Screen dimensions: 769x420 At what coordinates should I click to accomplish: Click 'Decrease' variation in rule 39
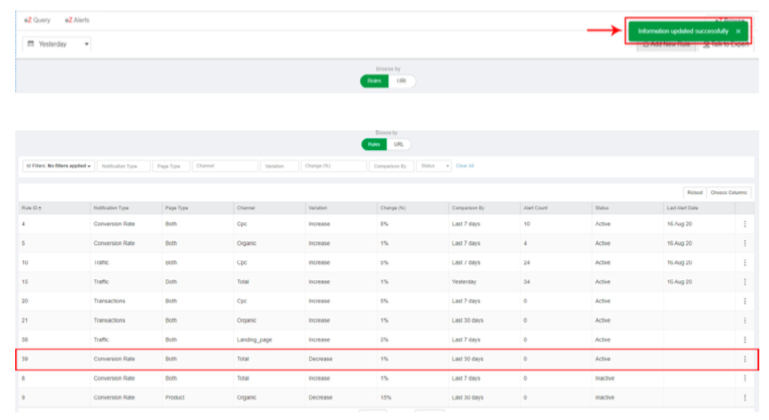point(320,359)
